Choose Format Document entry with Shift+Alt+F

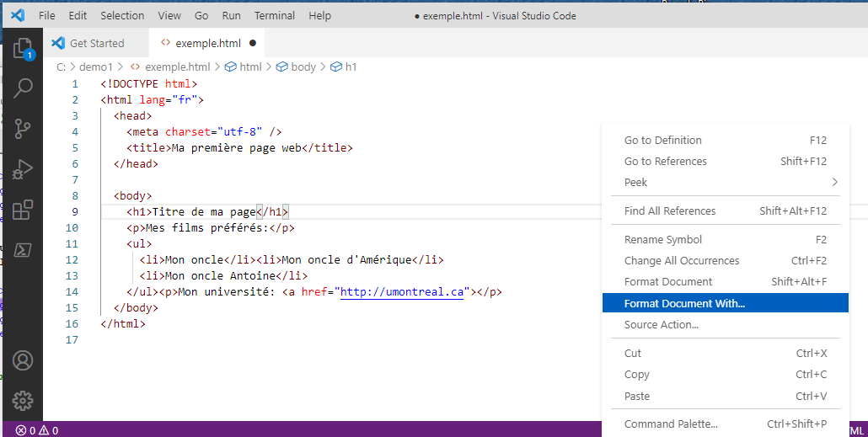click(726, 281)
